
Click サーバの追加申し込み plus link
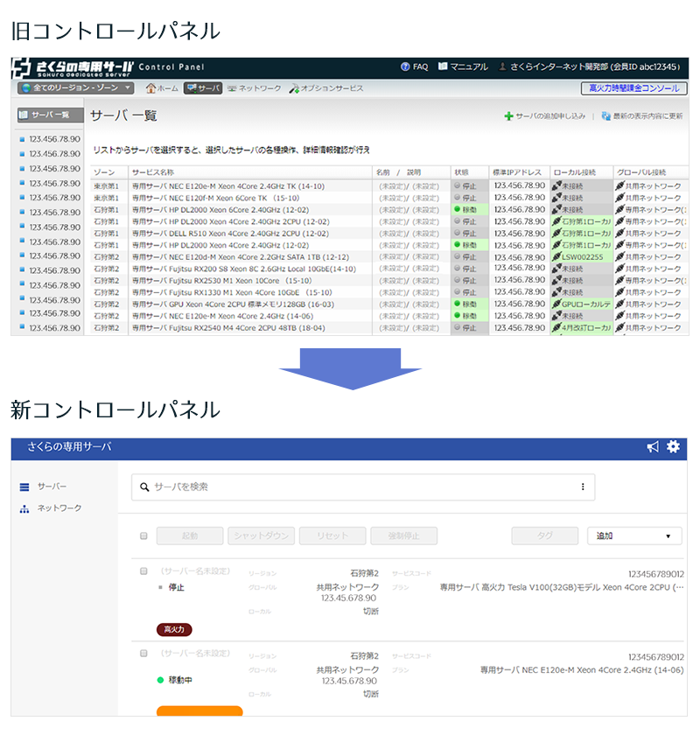[545, 115]
